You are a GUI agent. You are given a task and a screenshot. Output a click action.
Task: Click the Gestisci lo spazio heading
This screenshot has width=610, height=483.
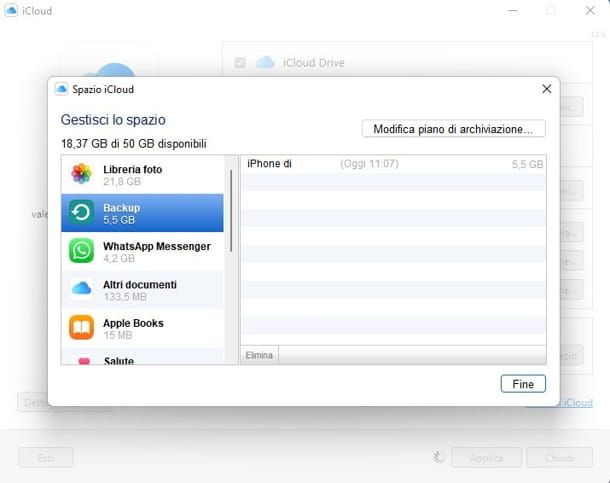pyautogui.click(x=113, y=120)
